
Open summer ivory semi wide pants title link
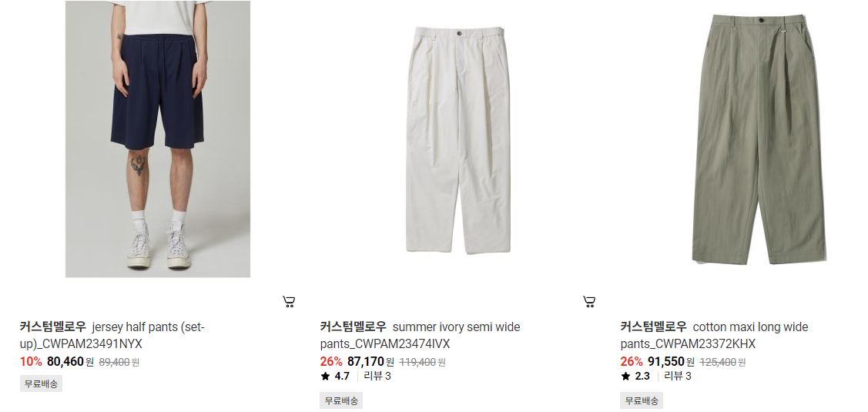coord(420,336)
